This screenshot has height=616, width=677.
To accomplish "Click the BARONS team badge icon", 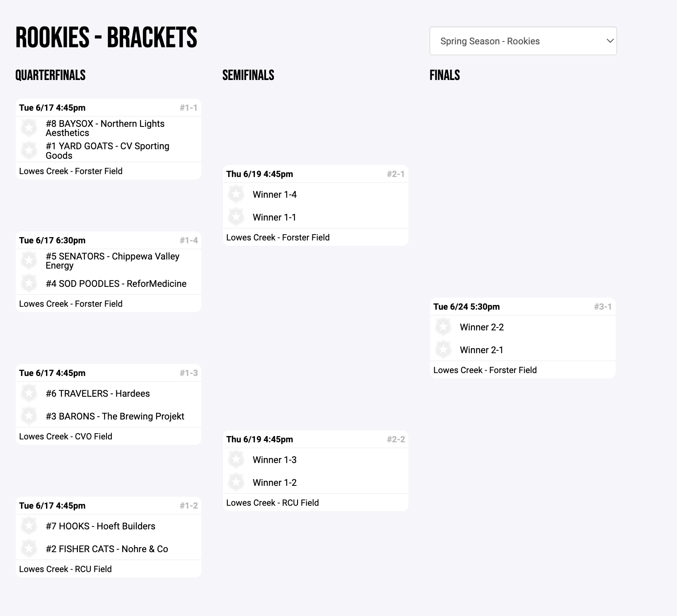I will pos(29,416).
